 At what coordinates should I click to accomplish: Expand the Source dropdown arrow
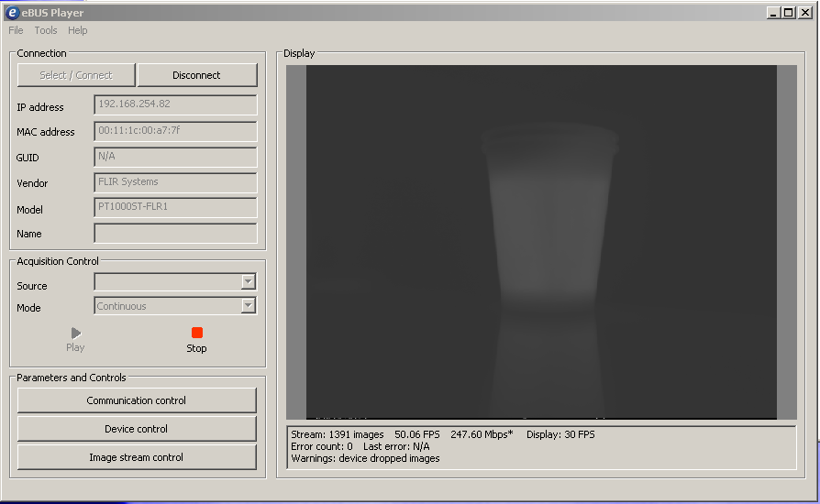coord(248,282)
